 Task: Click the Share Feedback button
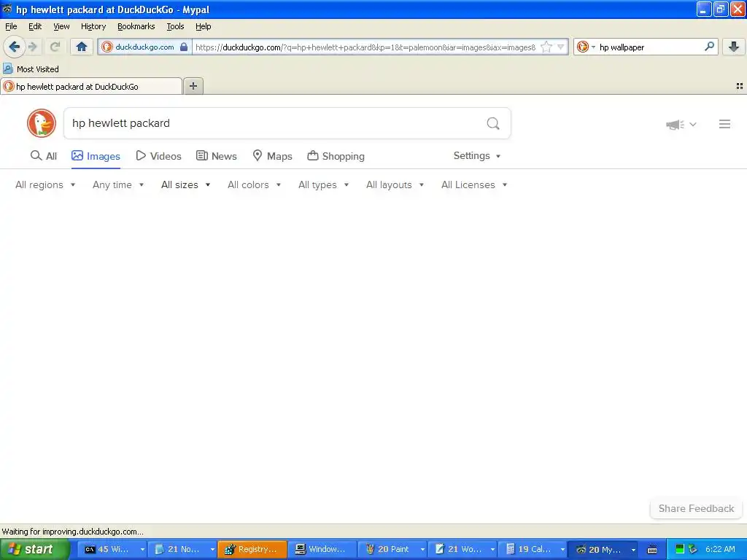tap(696, 508)
